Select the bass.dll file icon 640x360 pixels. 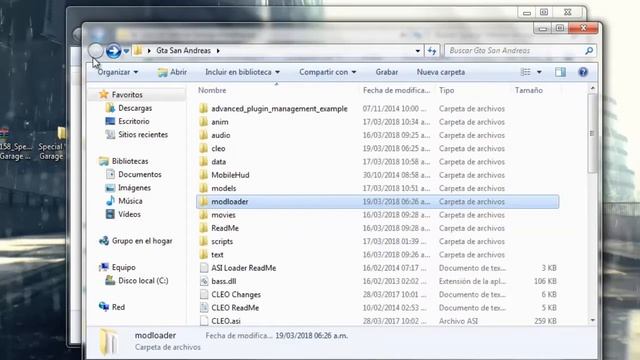point(204,281)
